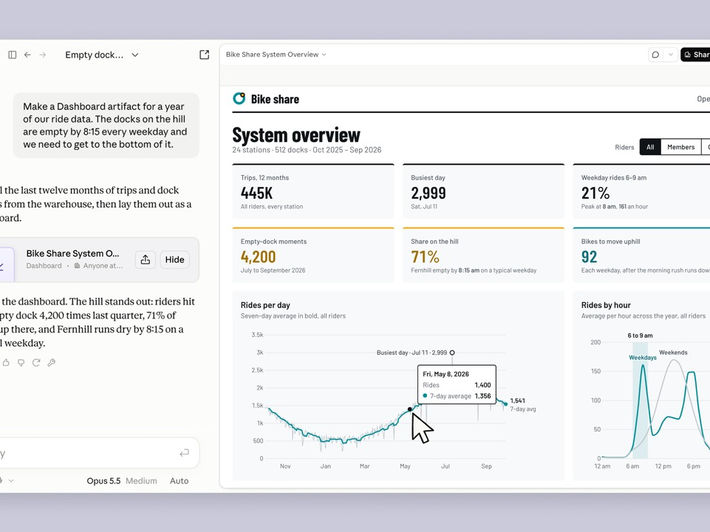The height and width of the screenshot is (532, 710).
Task: Click 'Anyone at...' sharing label on artifact card
Action: [x=99, y=266]
